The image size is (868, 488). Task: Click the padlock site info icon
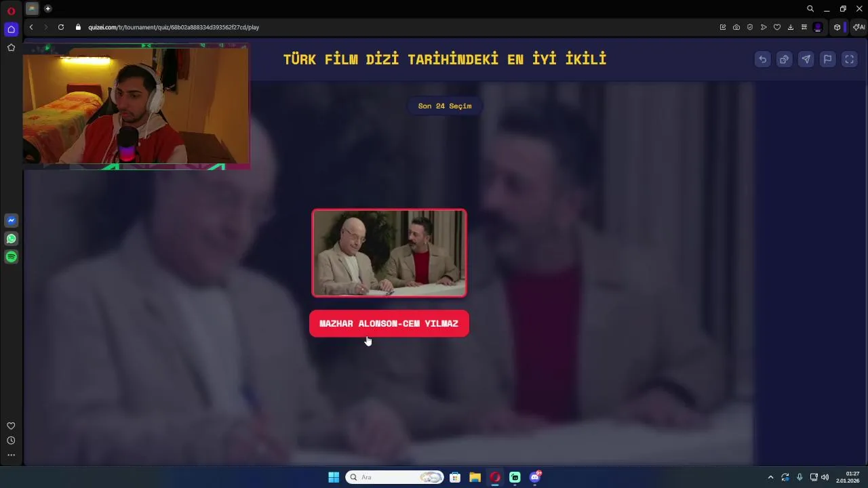78,27
